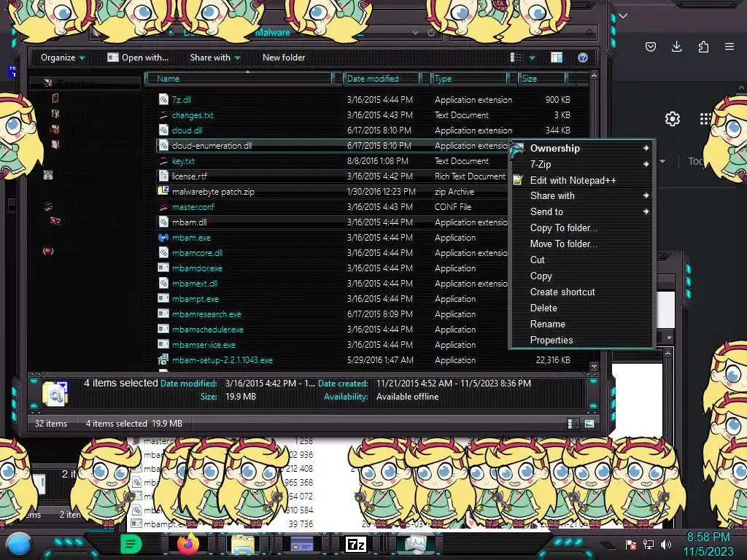This screenshot has width=747, height=560.
Task: Open the Organize dropdown
Action: click(63, 58)
